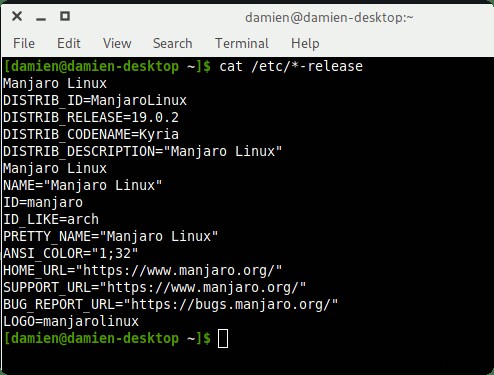Open the Terminal menu

[x=242, y=43]
